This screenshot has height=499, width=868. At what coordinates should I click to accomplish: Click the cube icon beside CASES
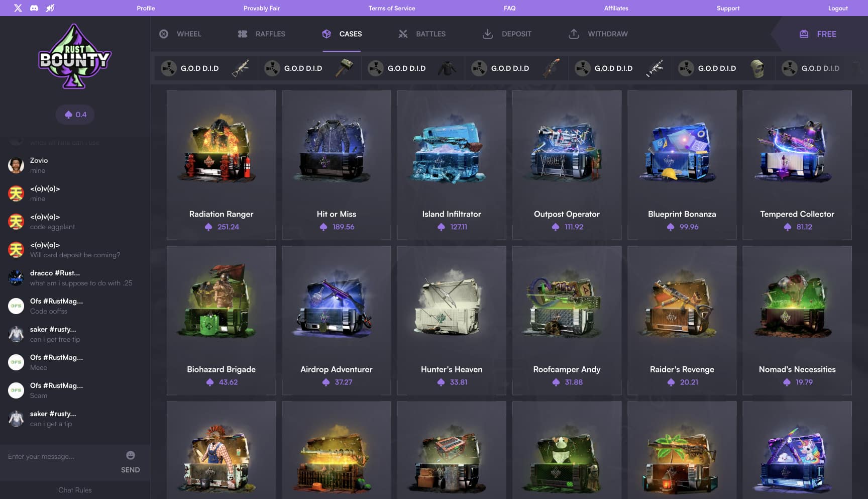point(327,34)
